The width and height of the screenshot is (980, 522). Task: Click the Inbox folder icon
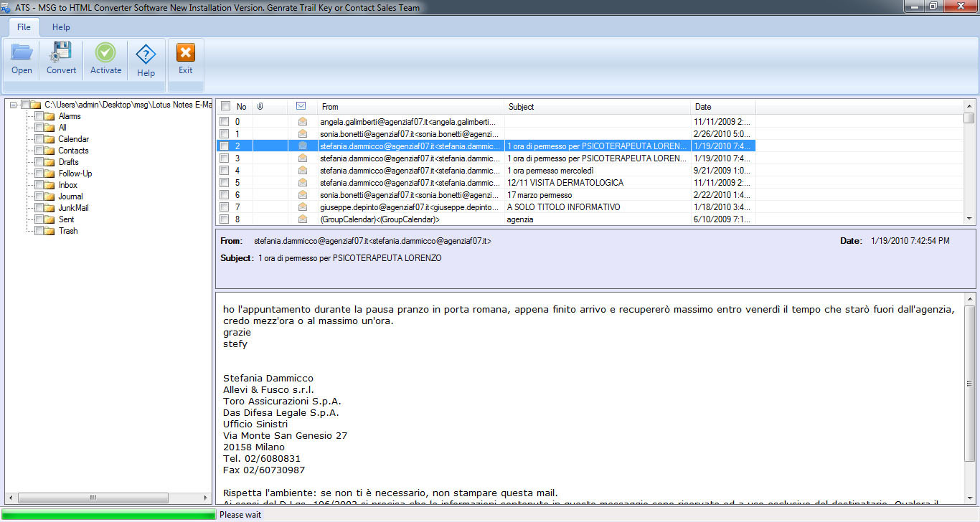pos(49,185)
